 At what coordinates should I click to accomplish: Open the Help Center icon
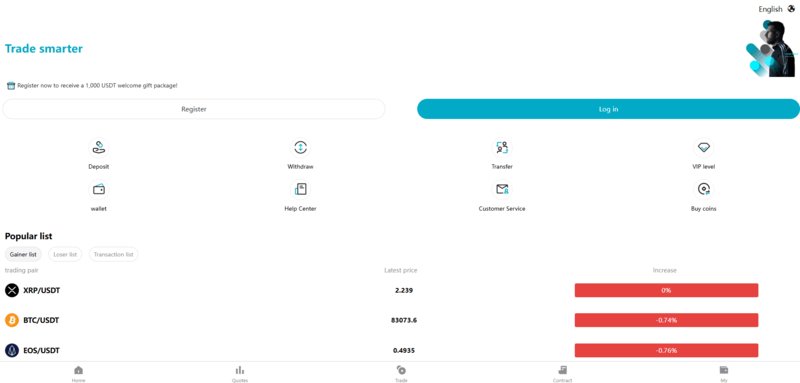301,190
